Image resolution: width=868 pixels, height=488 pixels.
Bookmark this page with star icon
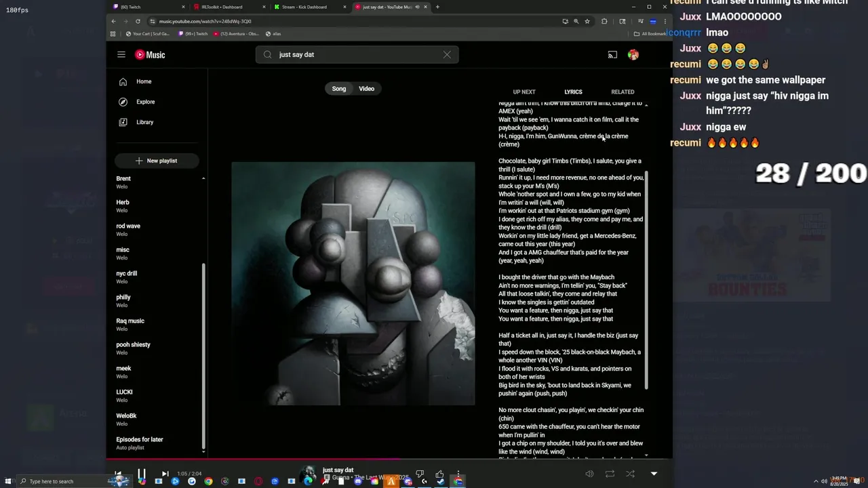(587, 21)
